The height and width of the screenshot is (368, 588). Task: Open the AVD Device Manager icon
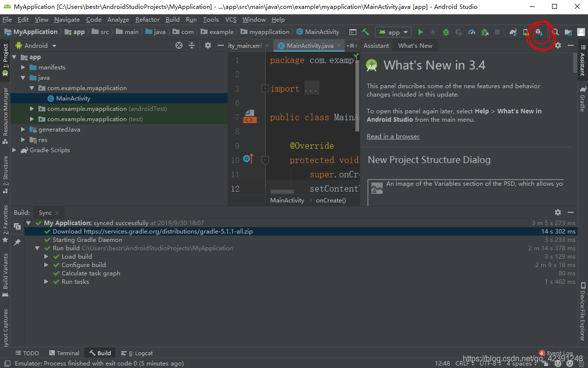click(525, 32)
